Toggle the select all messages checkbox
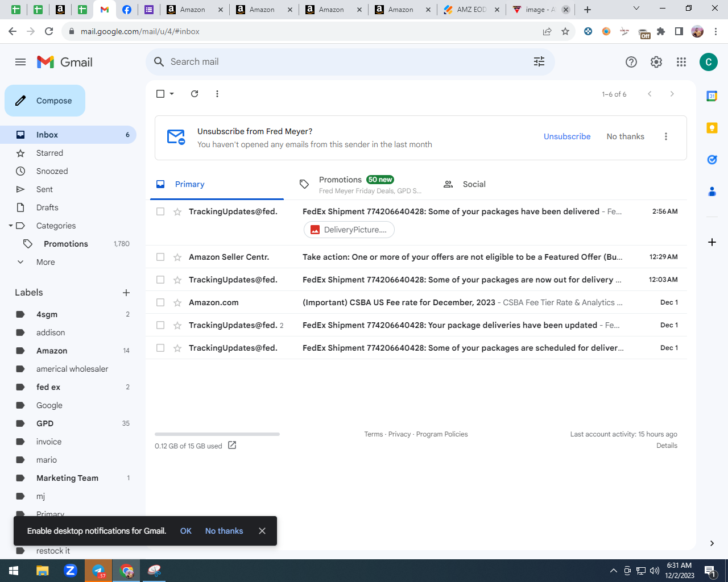728x582 pixels. (160, 94)
